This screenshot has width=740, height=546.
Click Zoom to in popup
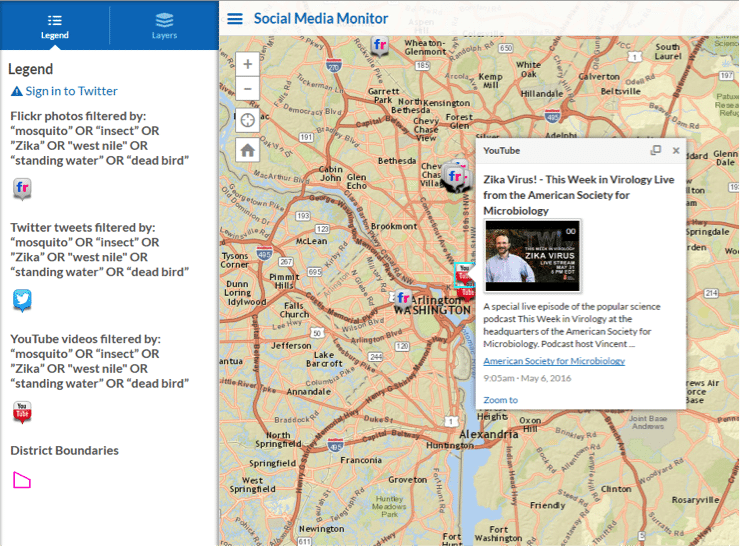click(x=500, y=400)
